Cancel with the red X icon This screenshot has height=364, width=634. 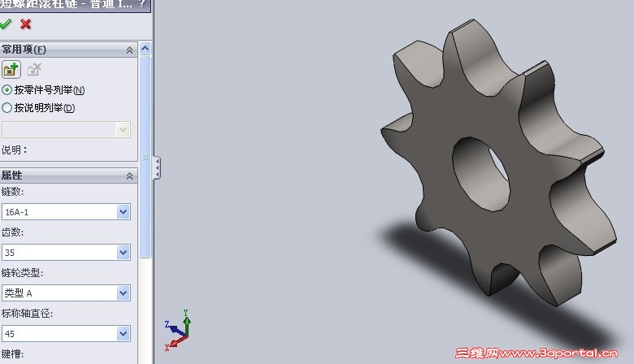pyautogui.click(x=25, y=24)
